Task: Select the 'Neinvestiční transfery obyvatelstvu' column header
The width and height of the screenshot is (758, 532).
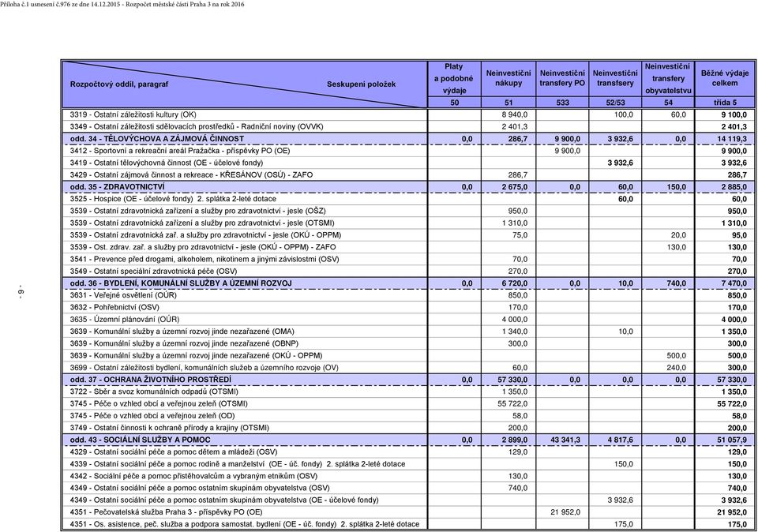Action: 668,78
